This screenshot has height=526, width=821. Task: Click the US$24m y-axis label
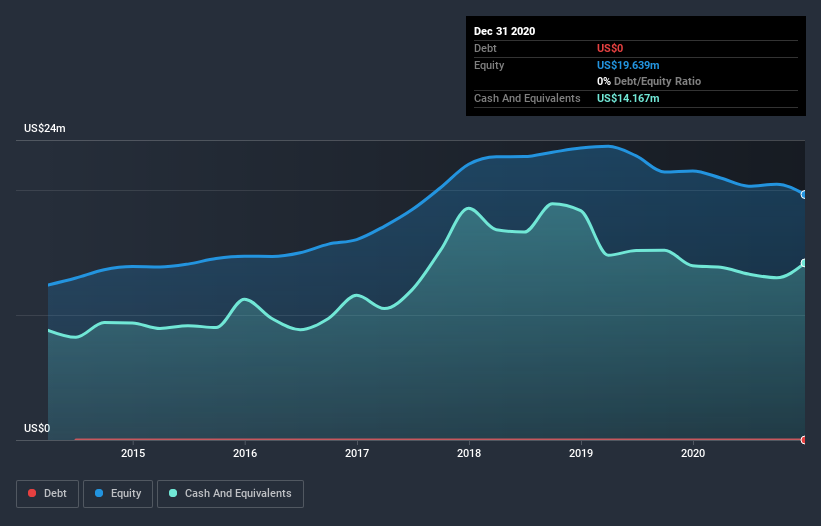pos(45,128)
